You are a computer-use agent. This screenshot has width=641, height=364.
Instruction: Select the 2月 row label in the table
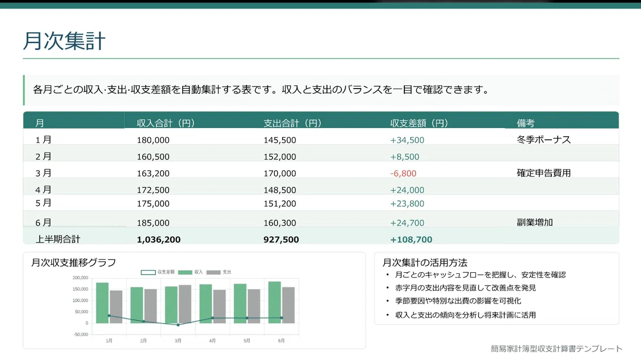tap(43, 156)
